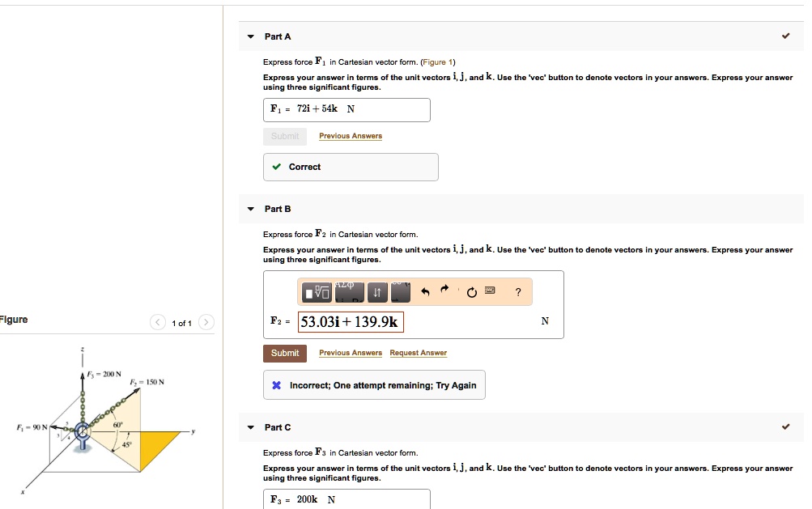Image resolution: width=812 pixels, height=509 pixels.
Task: Select the vector notation button
Action: pyautogui.click(x=399, y=291)
